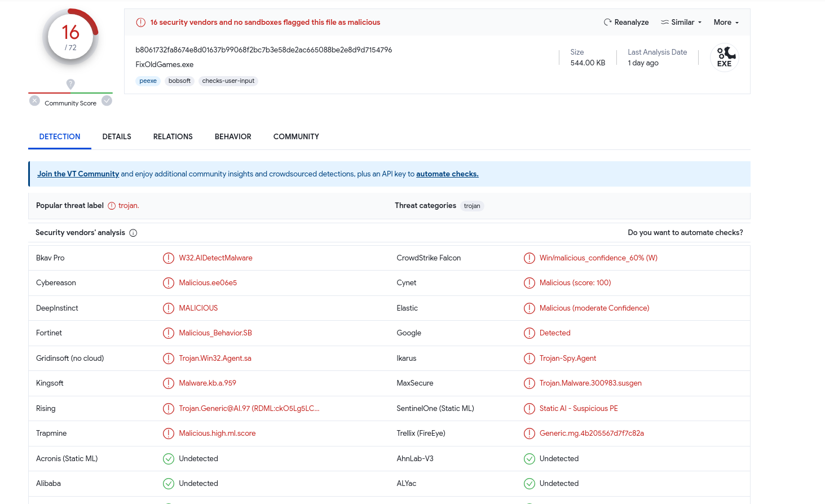825x504 pixels.
Task: Switch to the DETAILS tab
Action: point(117,137)
